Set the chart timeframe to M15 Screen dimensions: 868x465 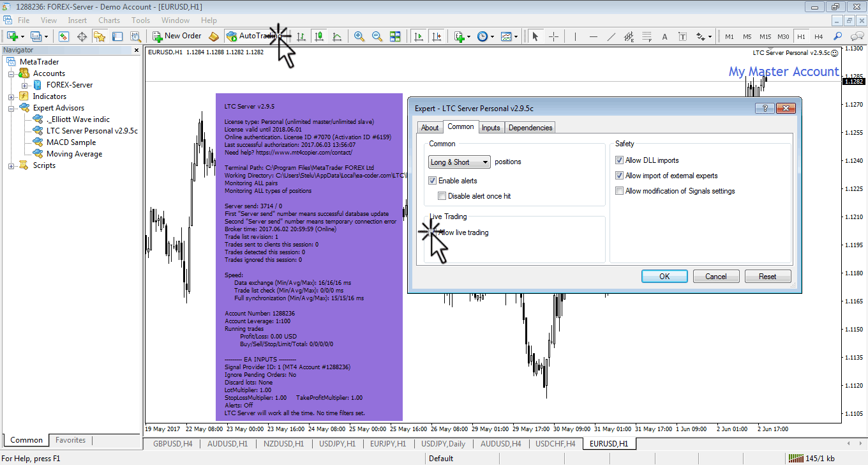pos(765,36)
